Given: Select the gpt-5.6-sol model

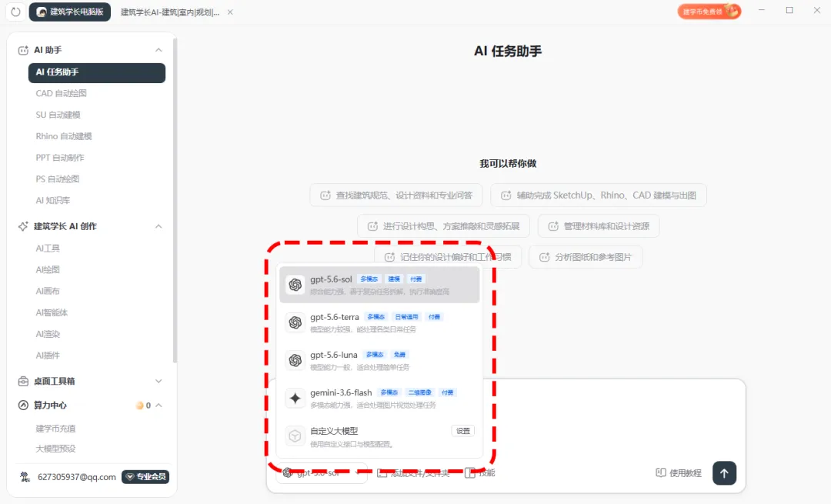Looking at the screenshot, I should tap(379, 285).
